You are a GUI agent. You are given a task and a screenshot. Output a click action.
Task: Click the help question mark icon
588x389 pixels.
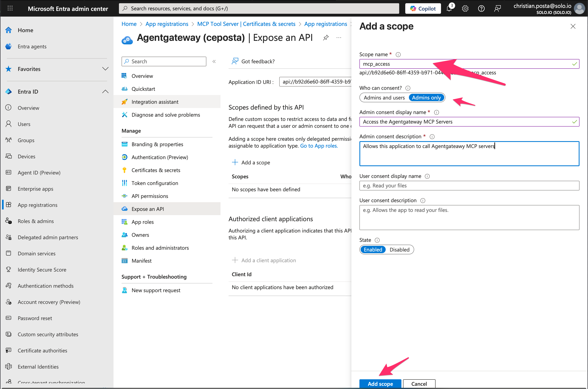[481, 9]
